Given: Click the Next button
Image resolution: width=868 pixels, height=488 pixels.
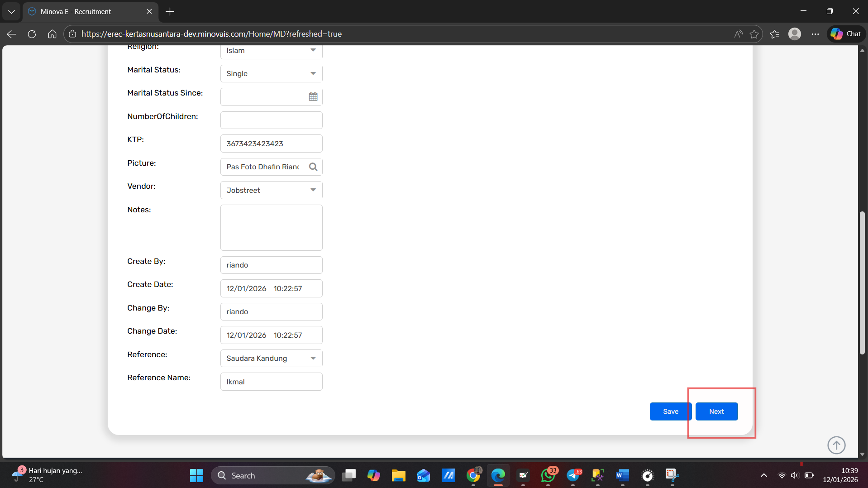Looking at the screenshot, I should (x=716, y=411).
